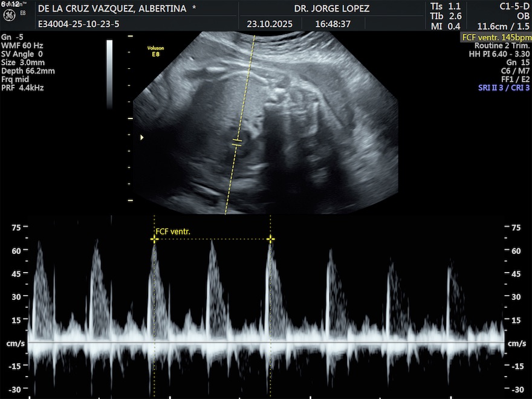Click the DR. JORGE LOPEZ operator field
Screen dimensions: 532x399
(331, 9)
